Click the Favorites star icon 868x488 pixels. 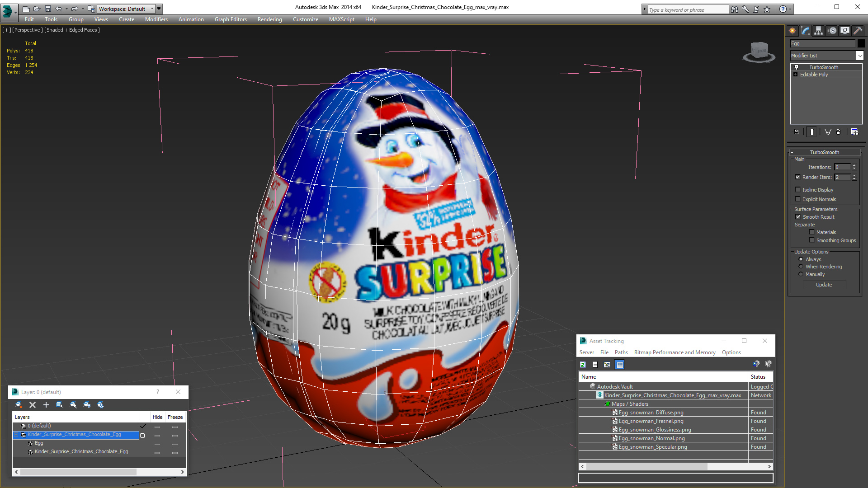coord(767,9)
